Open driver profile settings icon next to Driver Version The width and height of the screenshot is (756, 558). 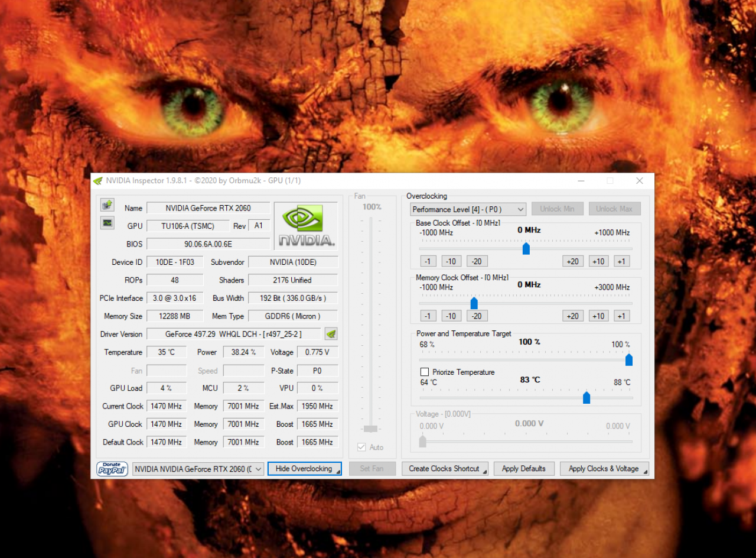pos(331,334)
